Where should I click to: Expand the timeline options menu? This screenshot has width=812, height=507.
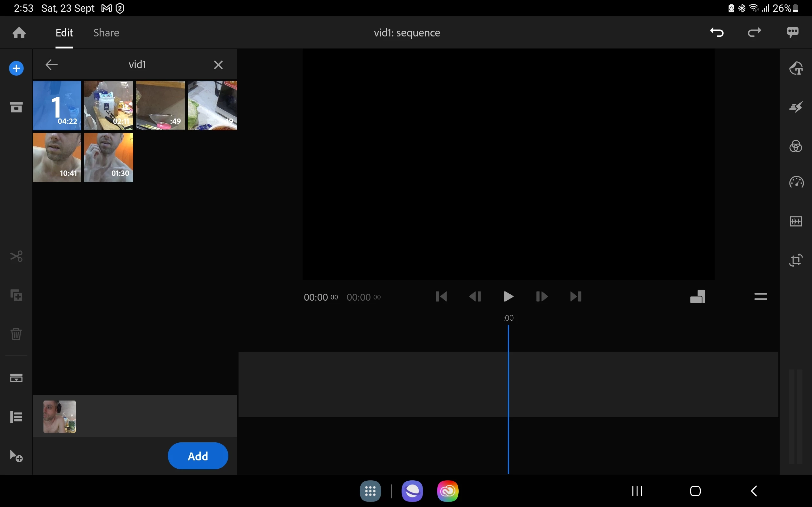coord(760,296)
